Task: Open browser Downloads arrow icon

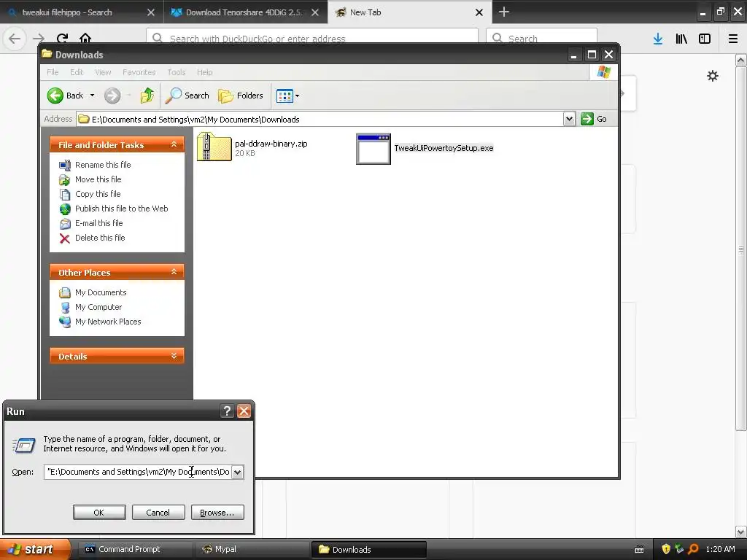Action: tap(658, 39)
